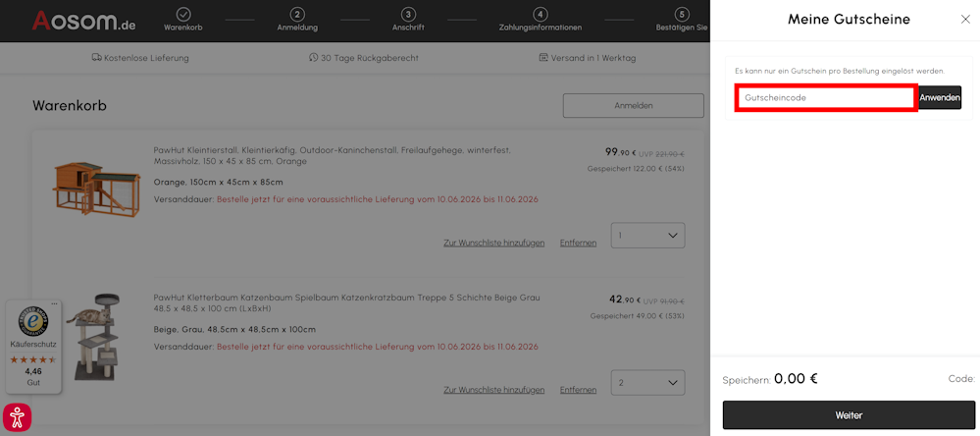980x436 pixels.
Task: Apply coupon with Anwenden button
Action: [940, 98]
